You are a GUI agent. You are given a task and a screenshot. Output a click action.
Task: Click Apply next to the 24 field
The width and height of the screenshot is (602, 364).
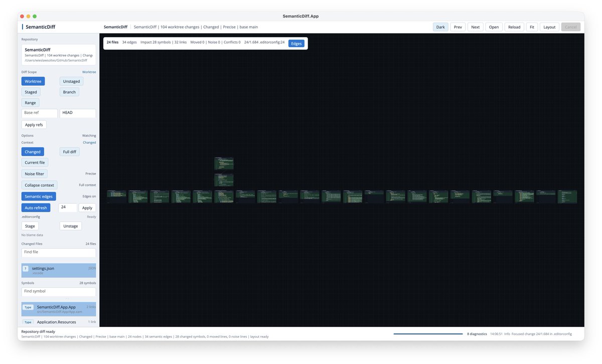pyautogui.click(x=87, y=208)
